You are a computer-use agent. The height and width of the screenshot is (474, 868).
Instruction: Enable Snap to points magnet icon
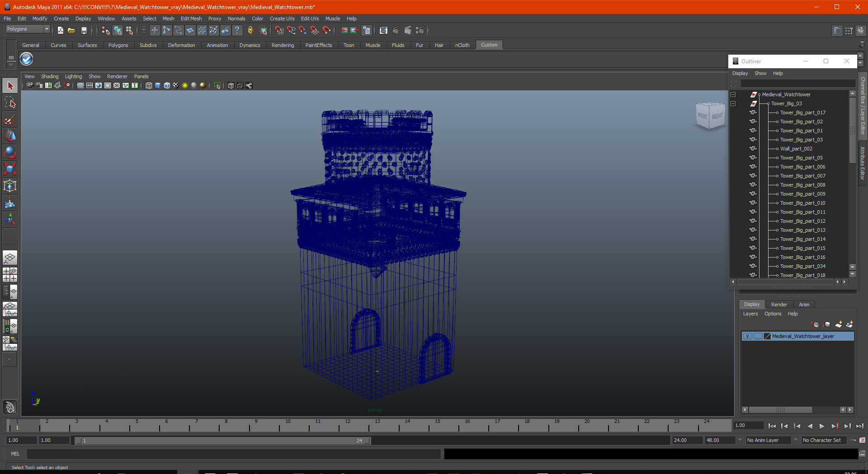tap(302, 30)
